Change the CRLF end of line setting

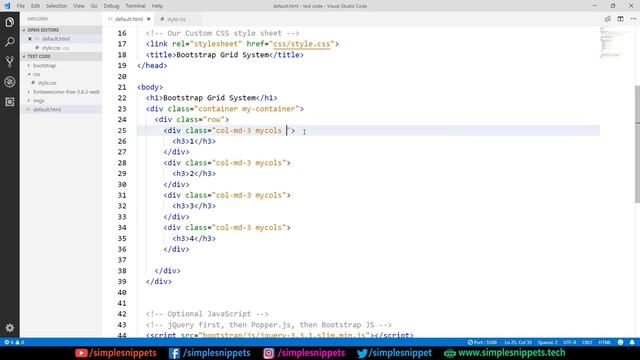[587, 342]
